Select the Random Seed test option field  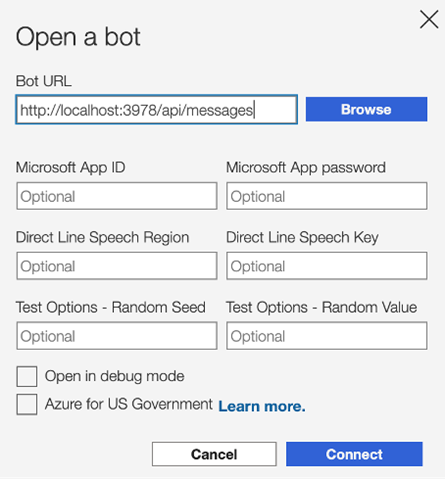117,336
